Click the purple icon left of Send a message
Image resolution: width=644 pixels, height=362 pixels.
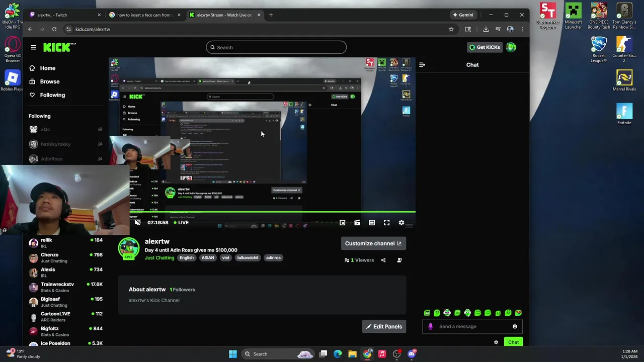tap(430, 326)
